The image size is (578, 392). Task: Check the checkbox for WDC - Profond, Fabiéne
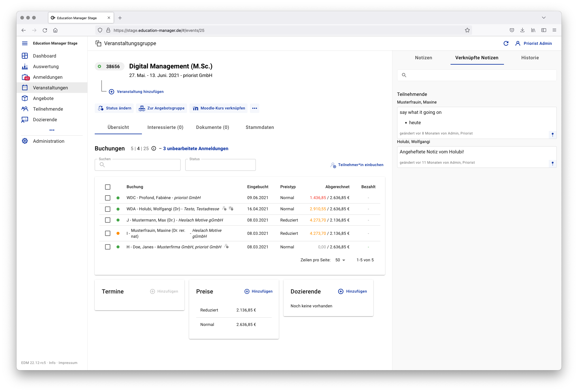coord(108,198)
